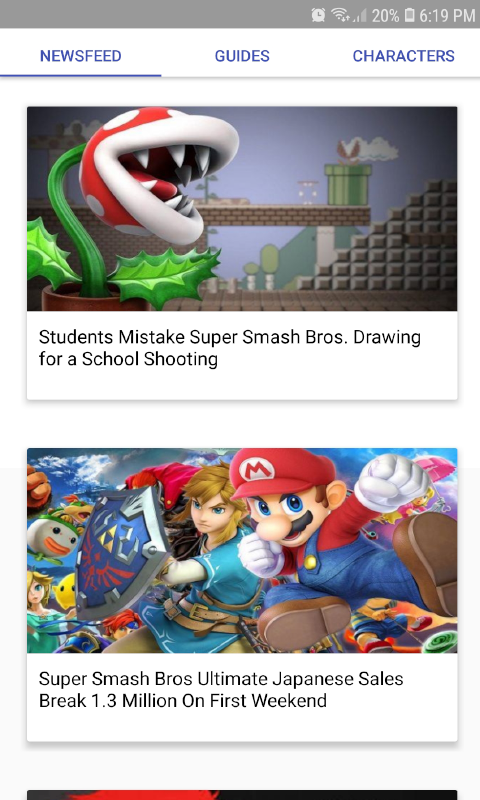
Task: Open the Piranha Plant article image
Action: coord(242,209)
